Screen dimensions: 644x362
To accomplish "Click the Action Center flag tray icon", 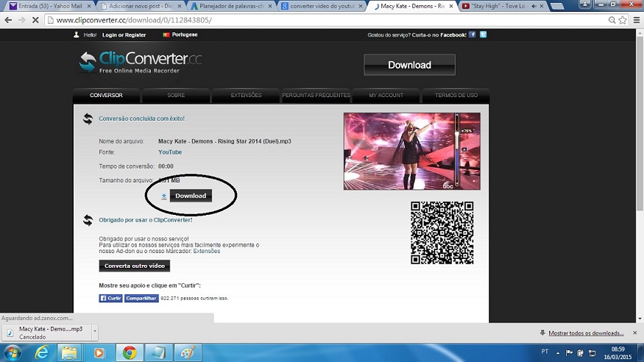I will click(569, 352).
